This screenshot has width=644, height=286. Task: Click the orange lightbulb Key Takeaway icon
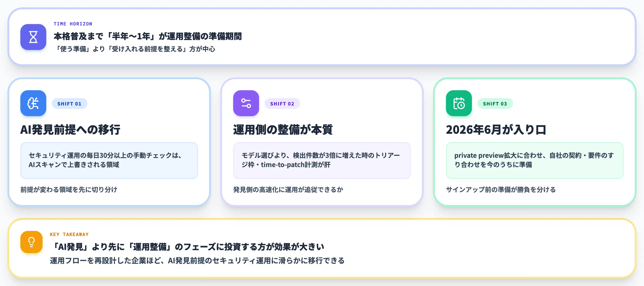tap(31, 242)
